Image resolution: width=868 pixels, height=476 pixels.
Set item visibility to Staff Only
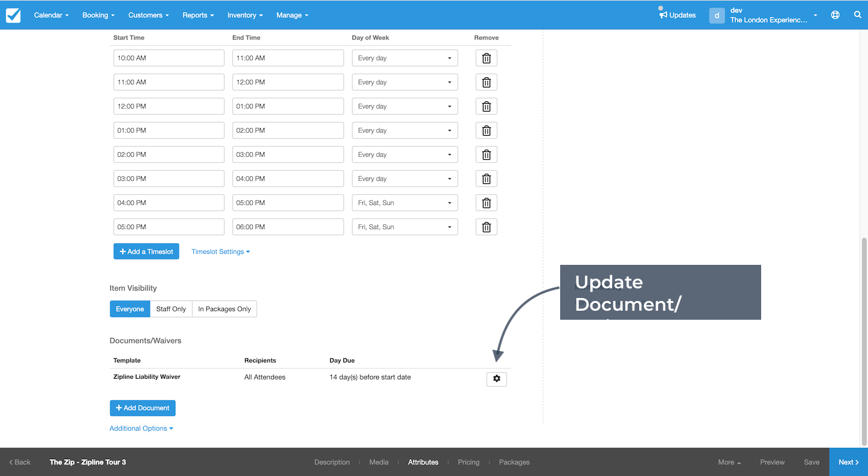(x=171, y=309)
